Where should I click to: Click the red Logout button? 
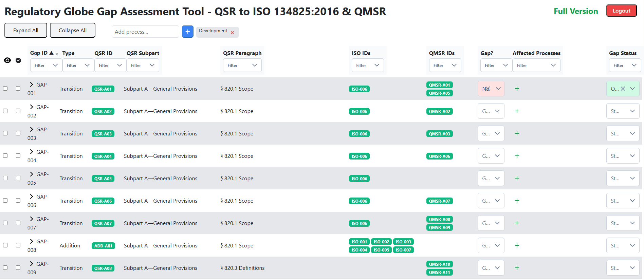(x=621, y=11)
